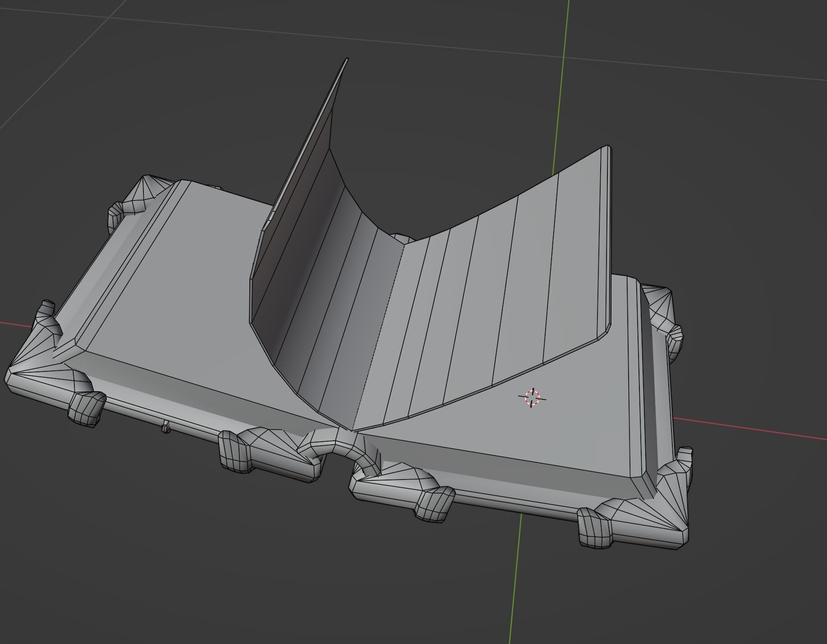Select the tiny peg below the left cover edge
This screenshot has width=827, height=644.
click(166, 426)
